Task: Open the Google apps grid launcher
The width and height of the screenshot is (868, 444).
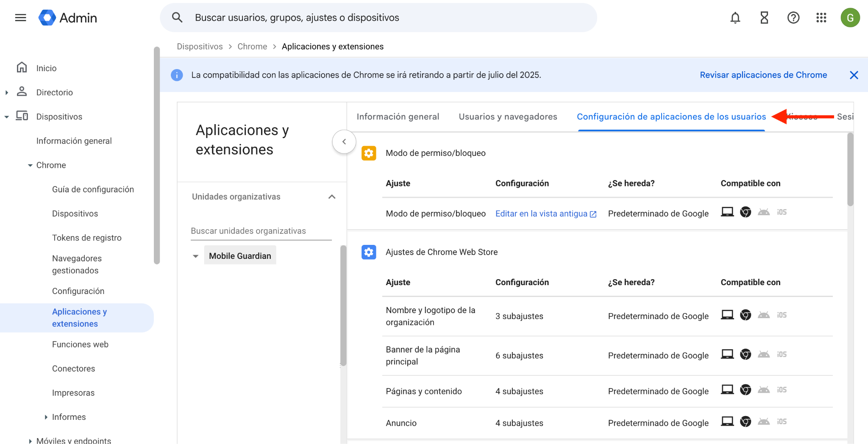Action: coord(821,18)
